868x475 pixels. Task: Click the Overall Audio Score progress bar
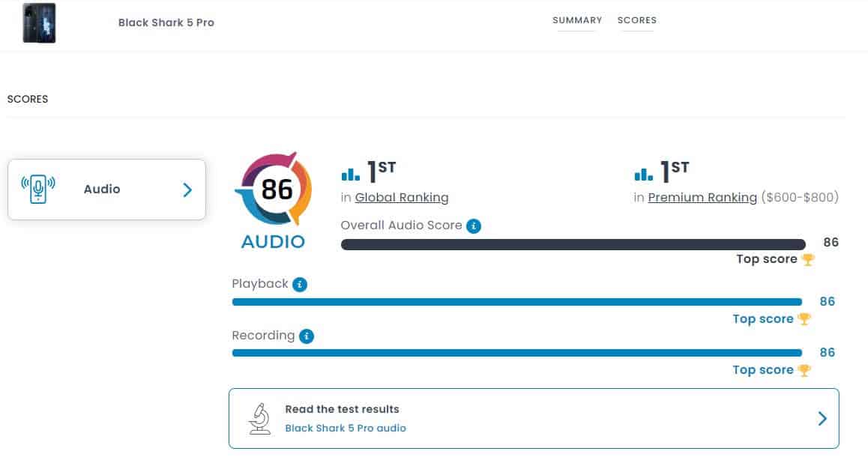coord(573,245)
